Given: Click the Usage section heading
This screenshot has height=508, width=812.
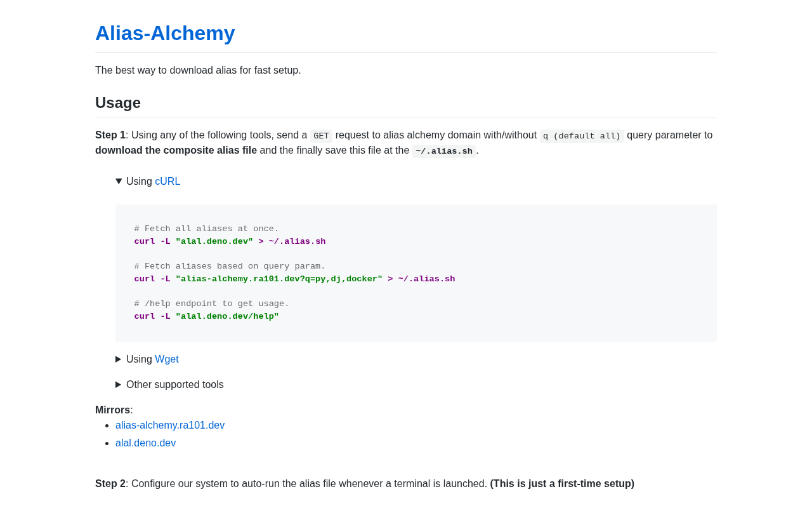Looking at the screenshot, I should click(118, 103).
